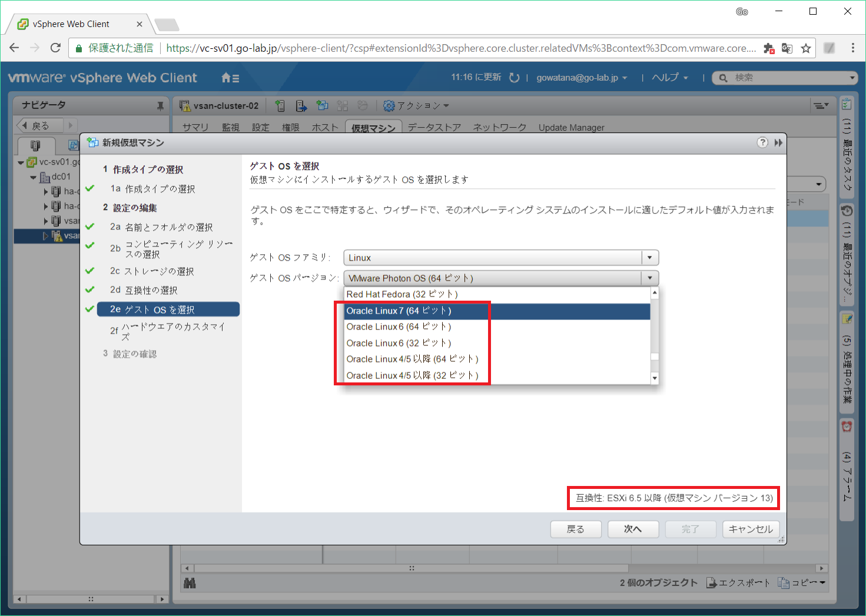Click the move hosts into cluster icon

click(x=301, y=106)
